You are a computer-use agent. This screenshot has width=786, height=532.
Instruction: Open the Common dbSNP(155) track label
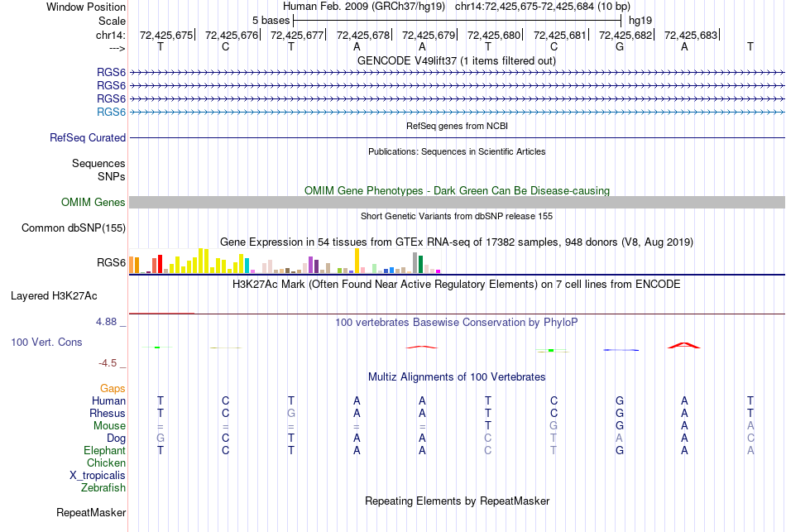coord(73,228)
